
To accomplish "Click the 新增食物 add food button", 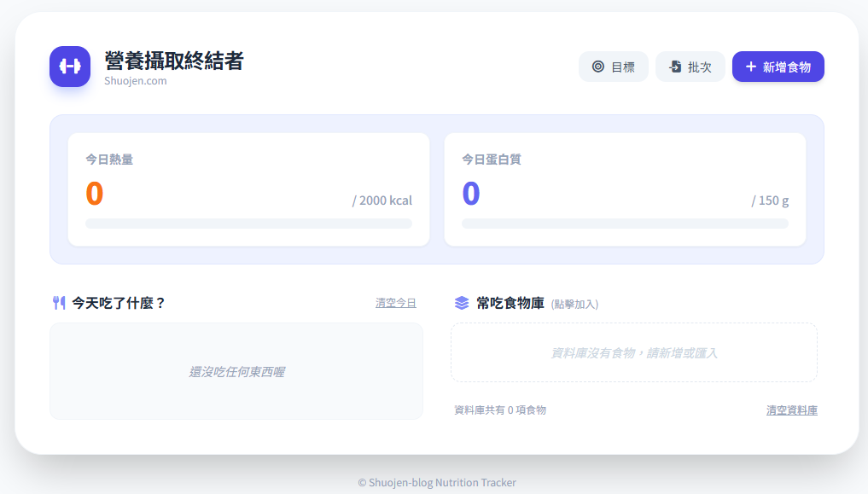I will [778, 67].
